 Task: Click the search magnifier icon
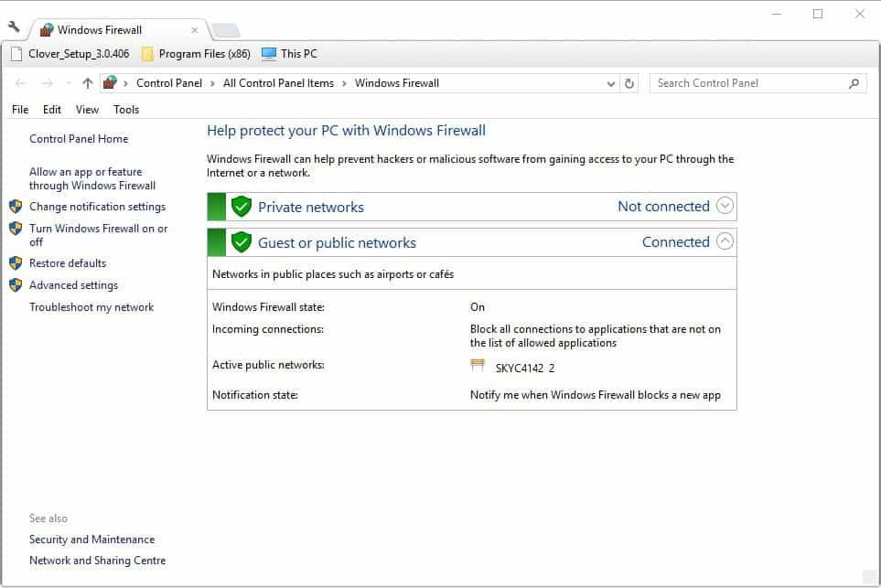[854, 83]
